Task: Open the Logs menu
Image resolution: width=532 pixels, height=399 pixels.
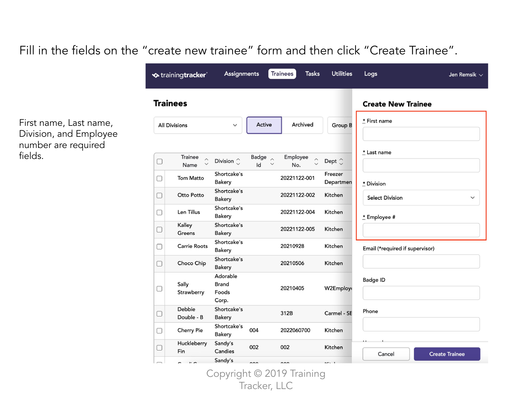Action: point(370,74)
